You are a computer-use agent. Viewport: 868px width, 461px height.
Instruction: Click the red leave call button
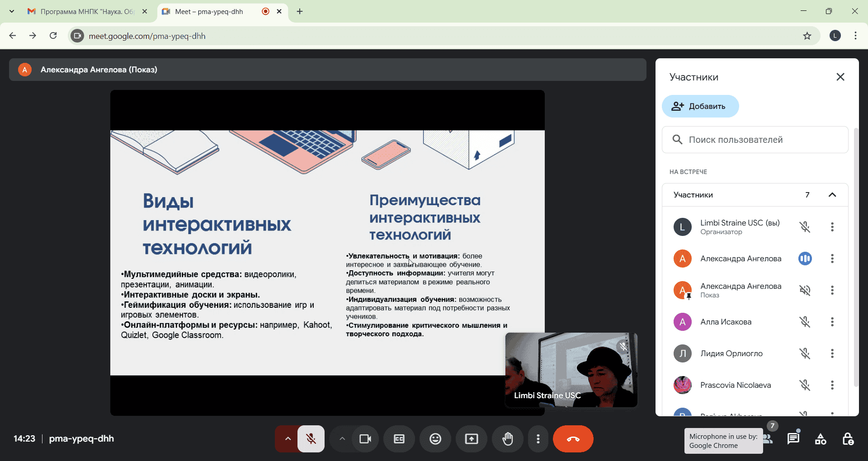pos(573,439)
